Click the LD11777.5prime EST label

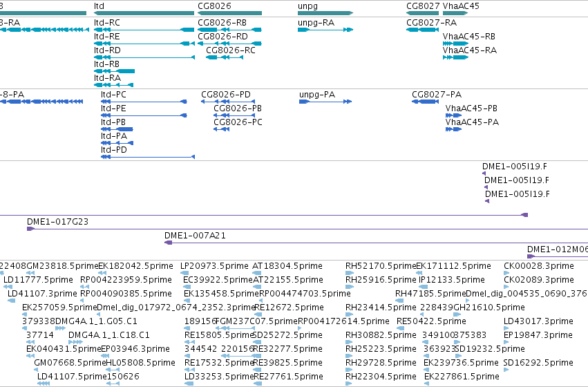point(38,280)
